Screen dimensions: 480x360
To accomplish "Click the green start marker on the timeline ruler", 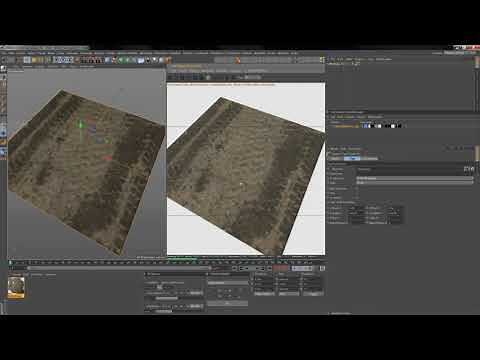I will [x=10, y=263].
